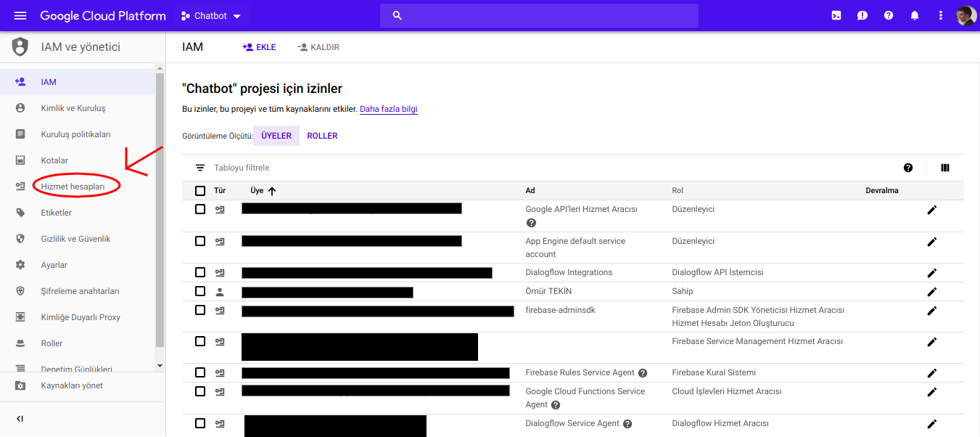Sort table by Üye column arrow
Viewport: 980px width, 437px height.
pyautogui.click(x=272, y=191)
